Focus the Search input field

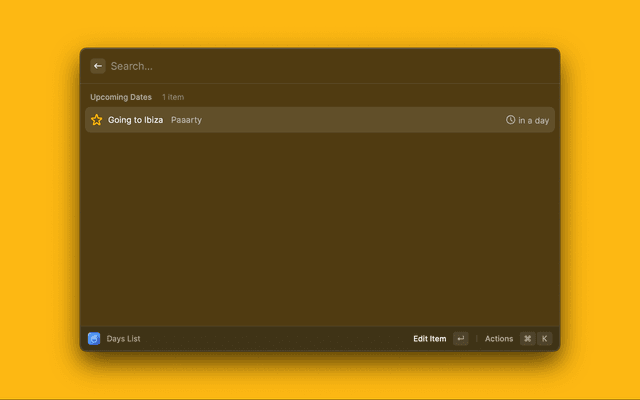tap(300, 66)
